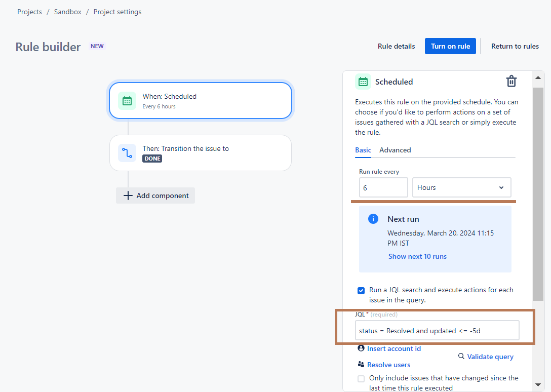Click the calendar icon beside Scheduled heading
This screenshot has height=392, width=551.
point(363,81)
